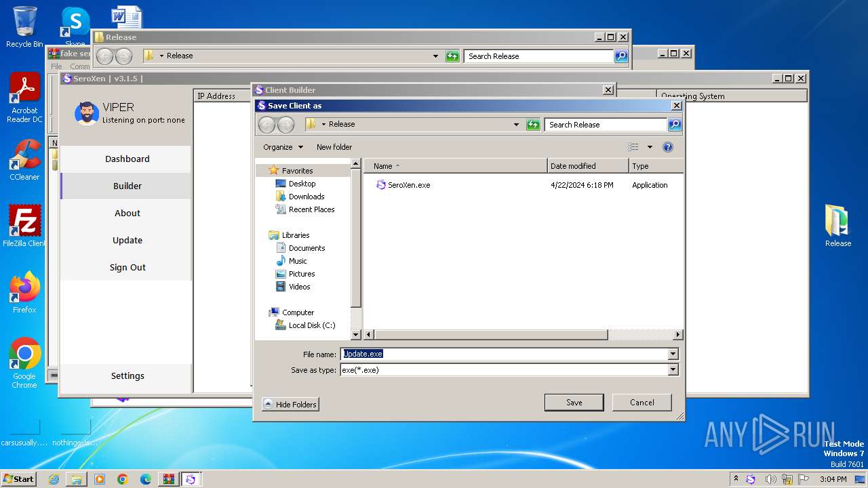Open the Organize dropdown menu

[283, 147]
